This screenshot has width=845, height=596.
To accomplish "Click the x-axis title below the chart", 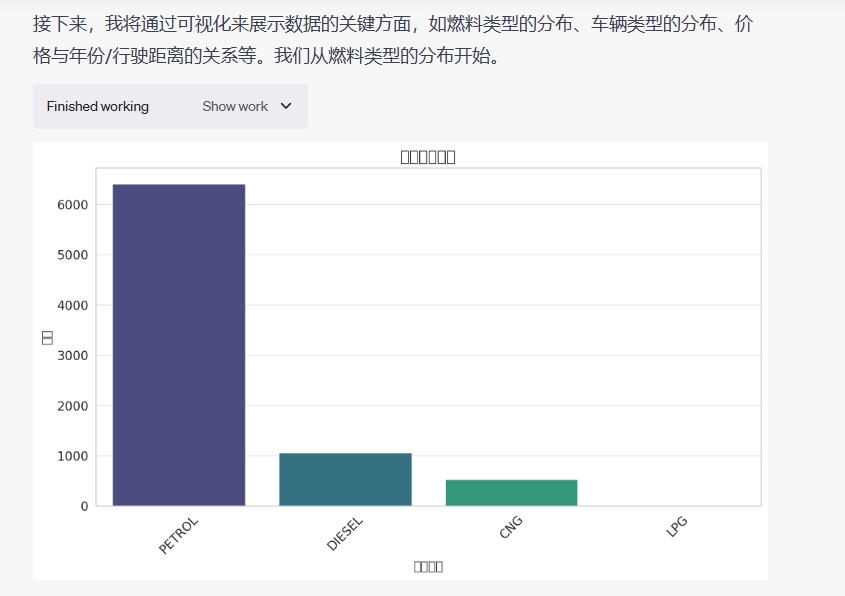I will (428, 566).
